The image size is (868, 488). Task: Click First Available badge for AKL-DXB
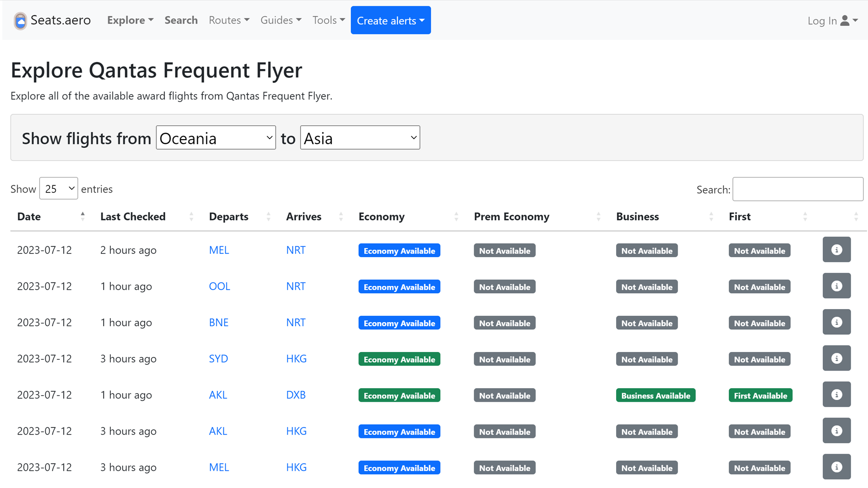(760, 395)
